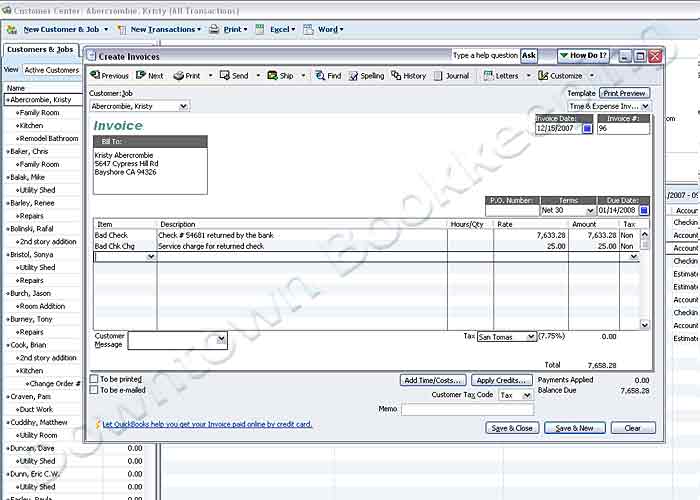The width and height of the screenshot is (700, 500).
Task: Open the get invoice paid online link
Action: 207,424
